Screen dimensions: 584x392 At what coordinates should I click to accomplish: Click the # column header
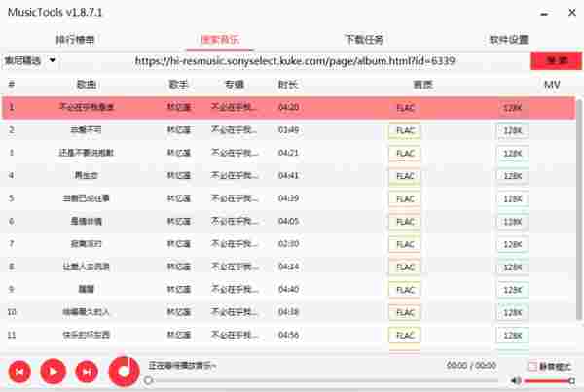tap(12, 85)
